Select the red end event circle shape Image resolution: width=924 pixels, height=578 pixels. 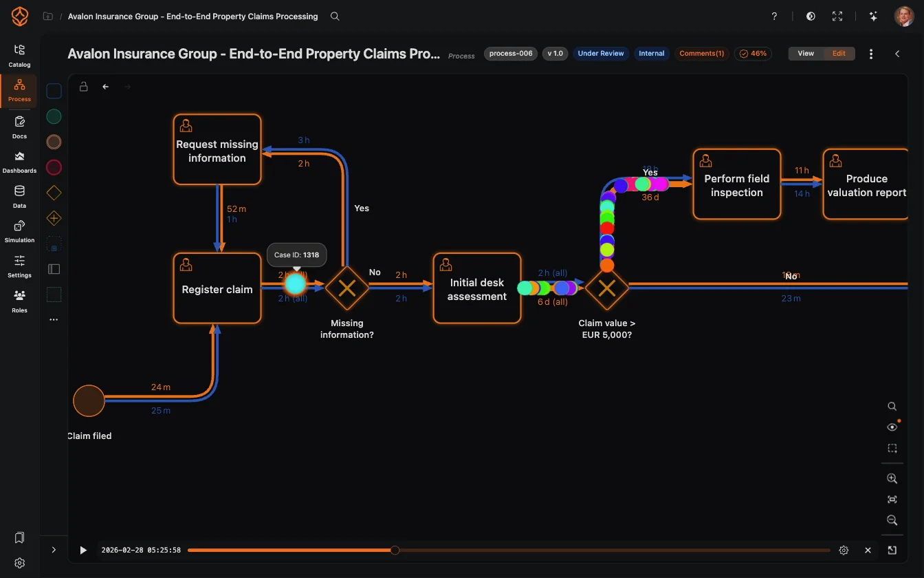[54, 167]
